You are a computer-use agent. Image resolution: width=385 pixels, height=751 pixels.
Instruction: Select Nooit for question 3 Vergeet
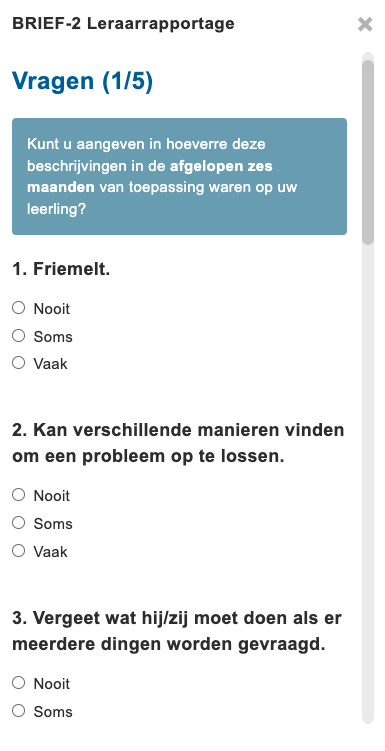tap(19, 683)
